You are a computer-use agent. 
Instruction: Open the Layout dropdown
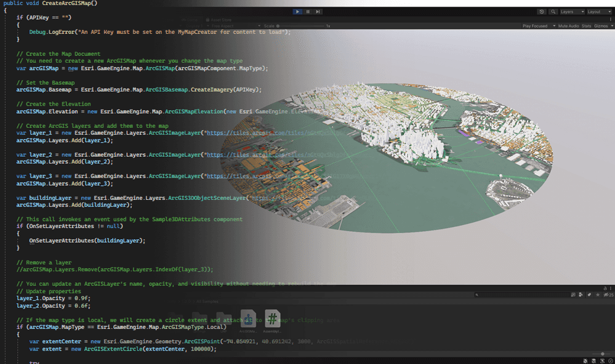599,12
